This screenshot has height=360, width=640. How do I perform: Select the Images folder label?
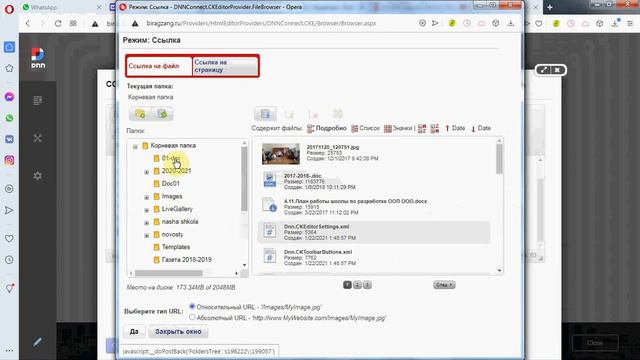(172, 196)
